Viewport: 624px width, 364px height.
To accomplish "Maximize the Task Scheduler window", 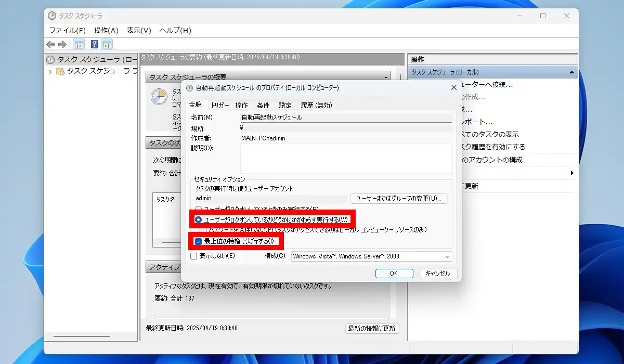I will tap(543, 16).
